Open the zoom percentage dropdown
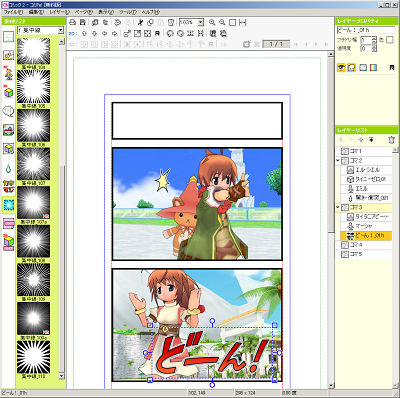 [200, 22]
